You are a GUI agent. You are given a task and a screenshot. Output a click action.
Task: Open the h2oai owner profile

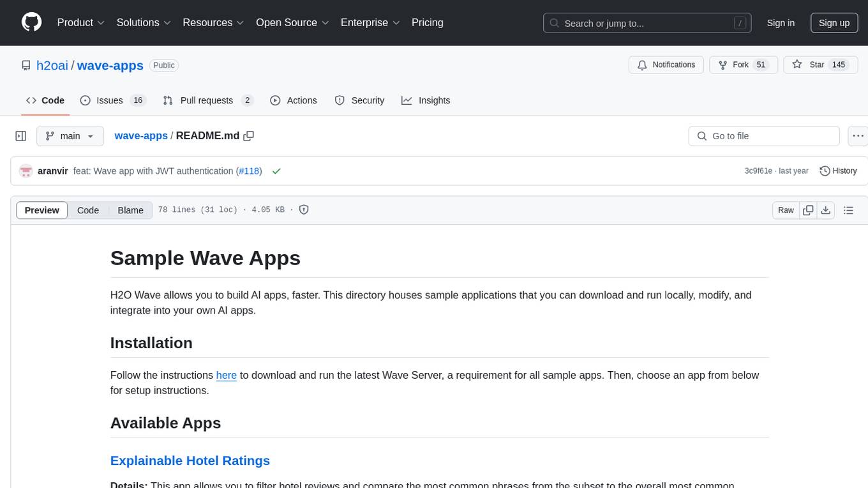point(52,65)
